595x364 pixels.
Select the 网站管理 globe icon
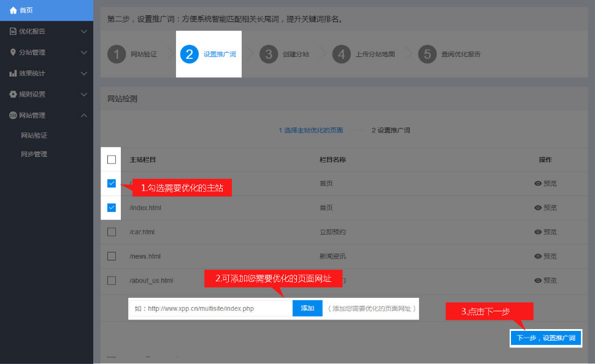[10, 115]
